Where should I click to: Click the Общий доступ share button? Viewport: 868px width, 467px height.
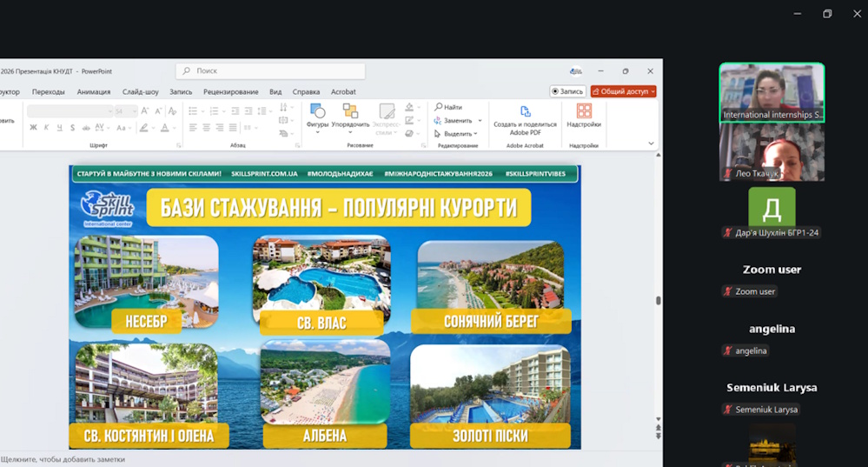tap(623, 91)
